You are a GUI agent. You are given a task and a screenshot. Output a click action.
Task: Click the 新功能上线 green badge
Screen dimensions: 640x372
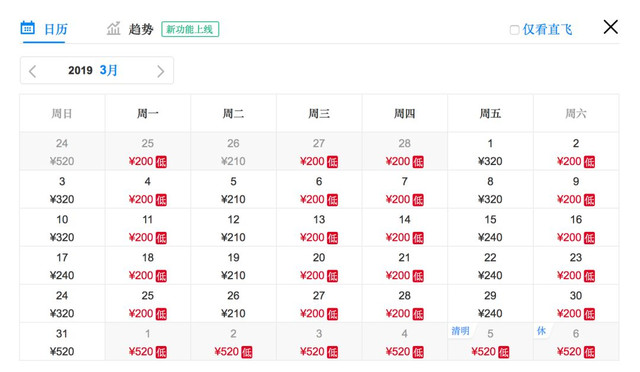click(x=190, y=29)
